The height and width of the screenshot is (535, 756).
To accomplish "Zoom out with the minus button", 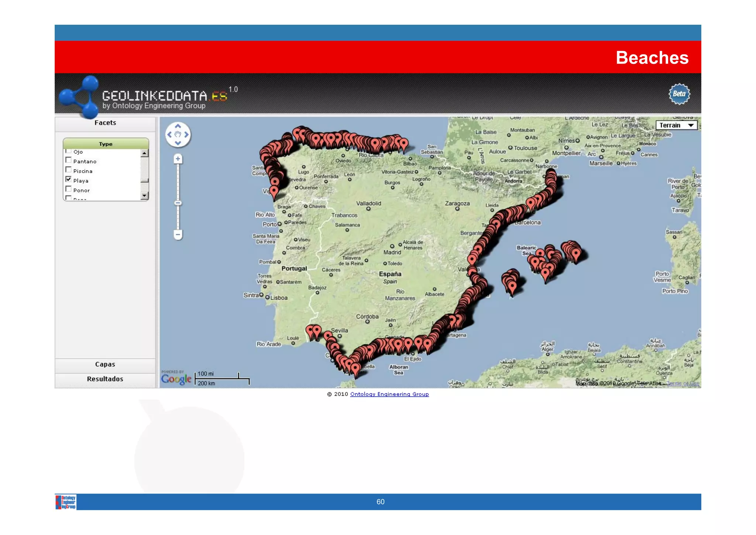I will pyautogui.click(x=178, y=235).
